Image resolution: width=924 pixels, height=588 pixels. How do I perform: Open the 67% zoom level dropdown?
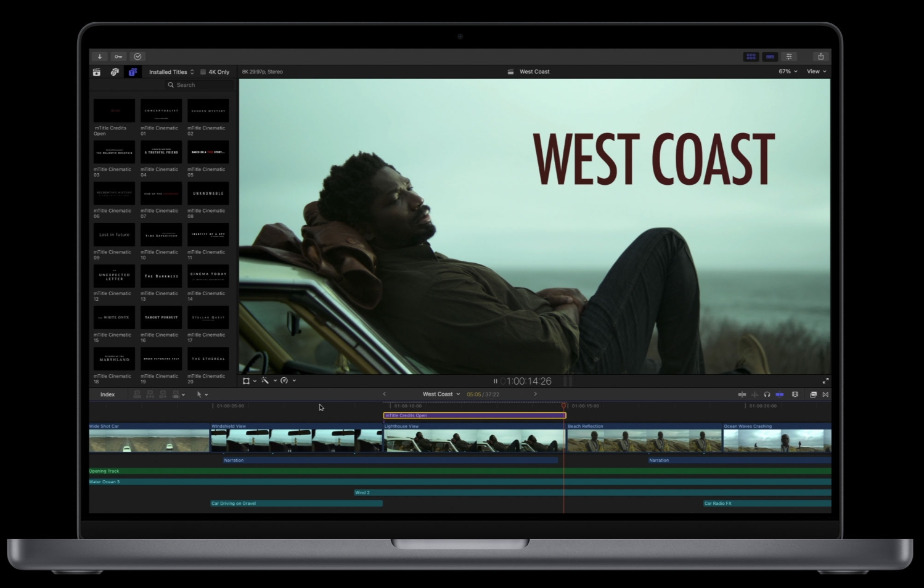click(787, 71)
